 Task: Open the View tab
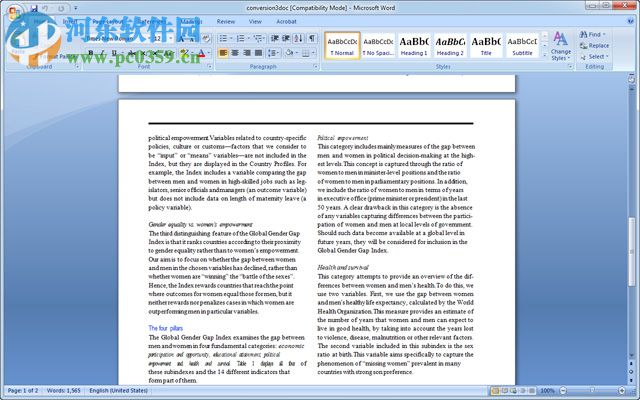tap(255, 21)
